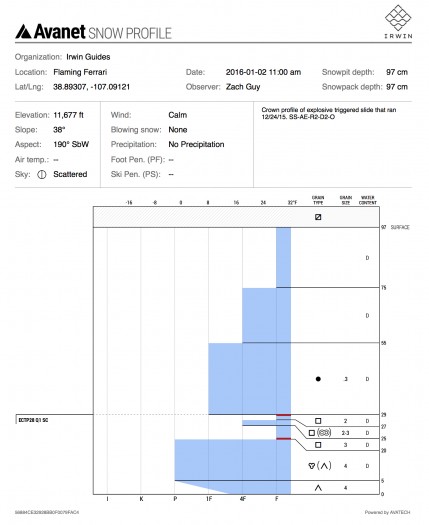This screenshot has height=525, width=429.
Task: Select the depth hoar cup symbol with caret in parentheses
Action: pyautogui.click(x=319, y=466)
